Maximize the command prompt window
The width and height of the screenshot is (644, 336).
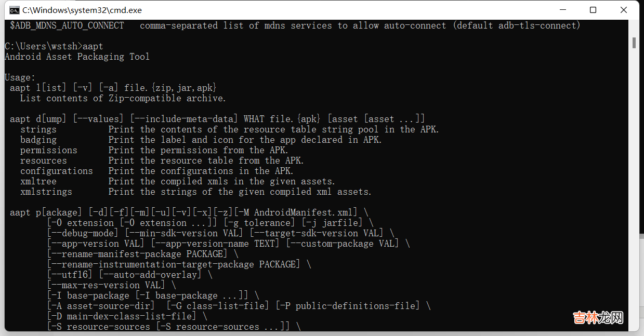(593, 10)
